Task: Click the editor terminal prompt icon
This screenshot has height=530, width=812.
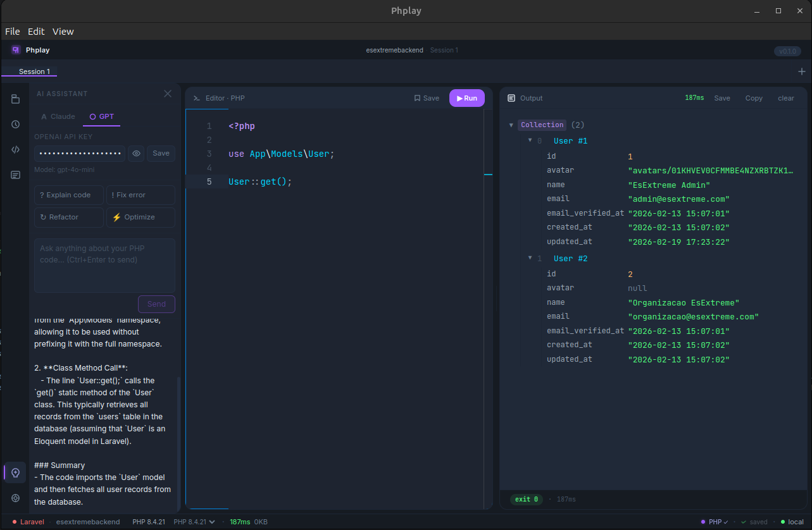Action: point(197,98)
